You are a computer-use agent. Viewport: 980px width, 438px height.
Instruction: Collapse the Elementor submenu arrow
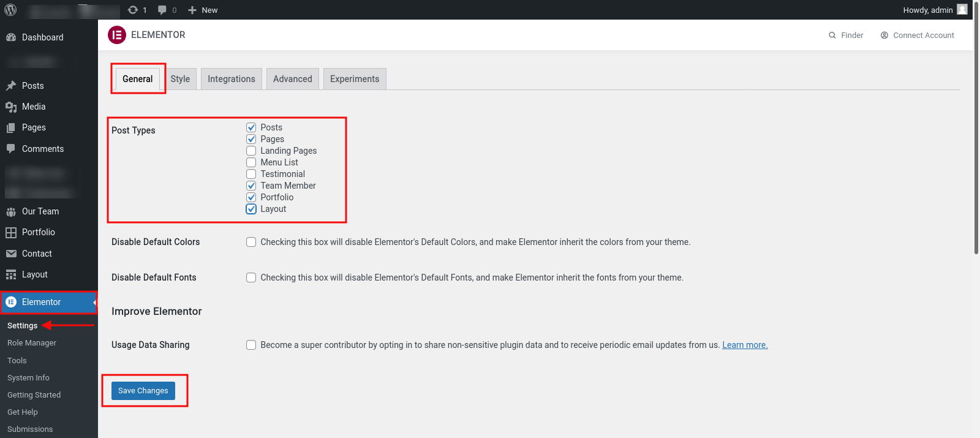click(95, 302)
